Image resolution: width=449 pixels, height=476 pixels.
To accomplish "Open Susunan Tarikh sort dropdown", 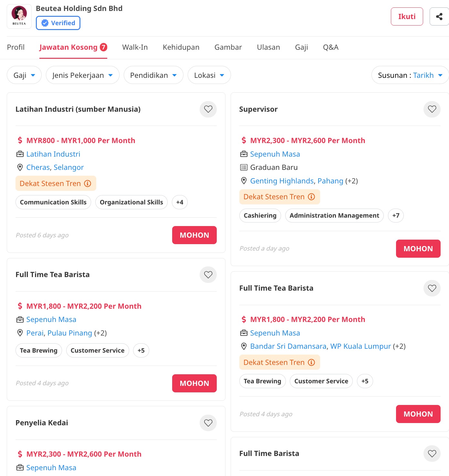I will point(410,75).
